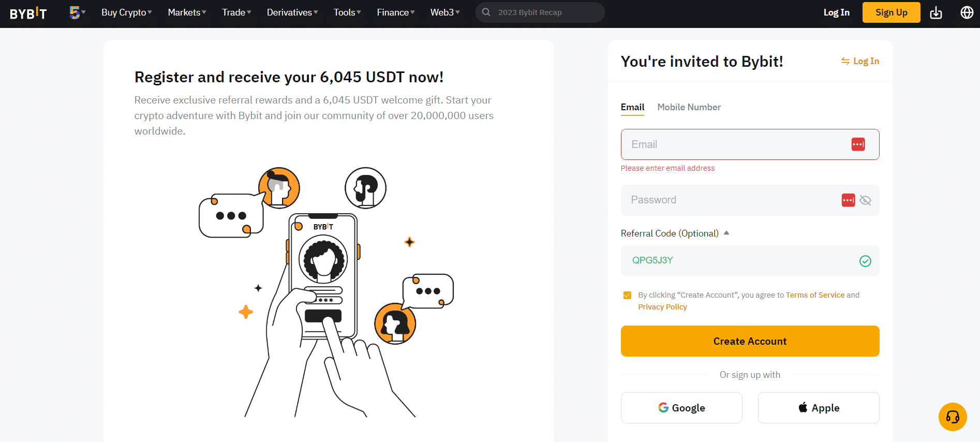Expand the Buy Crypto dropdown
Viewport: 980px width, 442px height.
point(127,12)
